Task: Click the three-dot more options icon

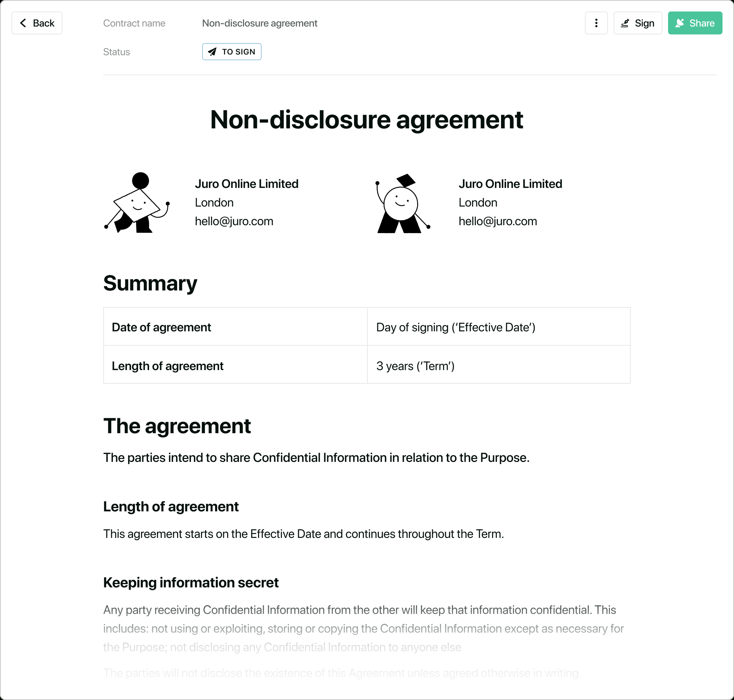Action: 596,24
